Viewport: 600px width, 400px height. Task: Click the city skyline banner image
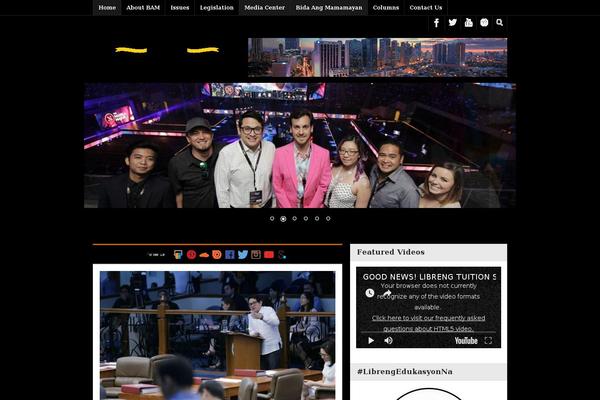coord(377,57)
